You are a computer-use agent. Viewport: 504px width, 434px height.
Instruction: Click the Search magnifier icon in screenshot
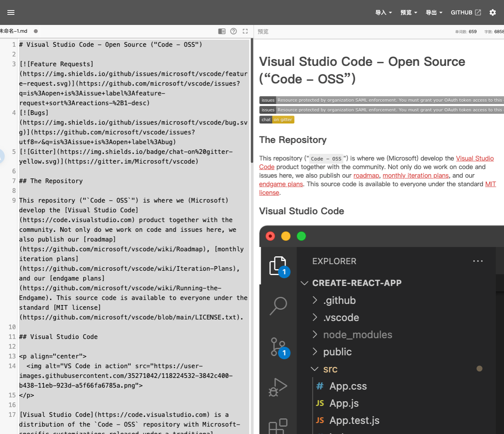(278, 306)
